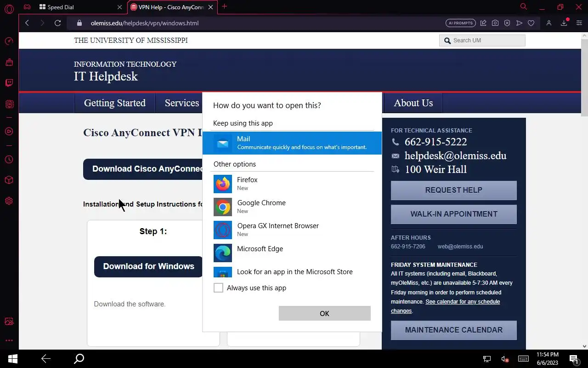Open Twitch panel in sidebar
The height and width of the screenshot is (368, 588).
tap(9, 83)
